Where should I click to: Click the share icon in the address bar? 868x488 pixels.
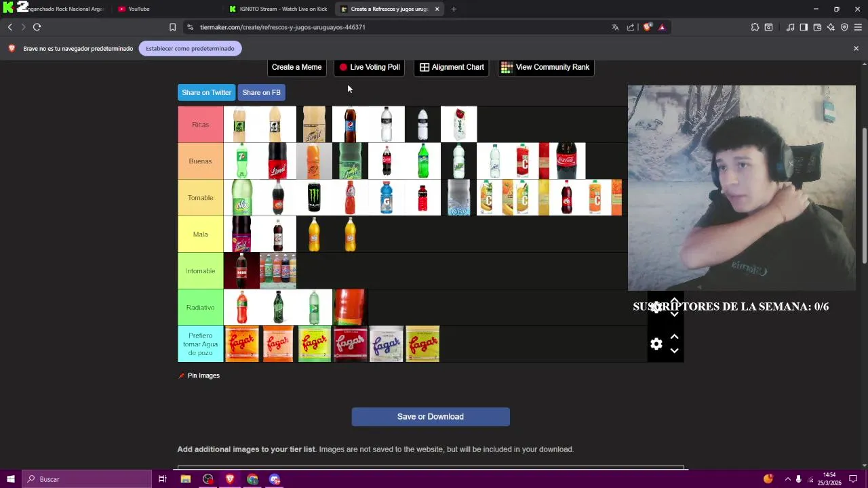pyautogui.click(x=631, y=27)
